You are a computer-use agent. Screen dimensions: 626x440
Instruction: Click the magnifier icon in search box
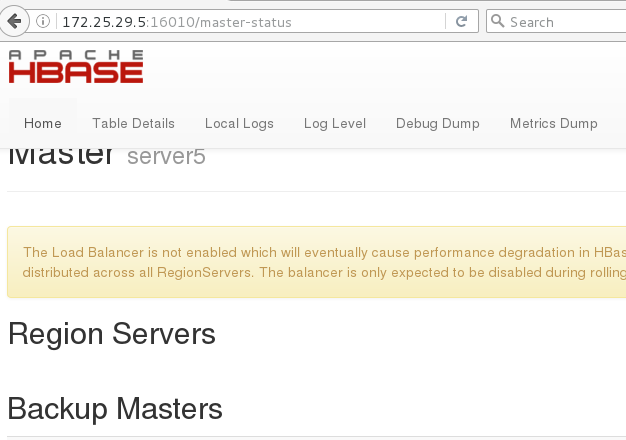click(x=497, y=21)
